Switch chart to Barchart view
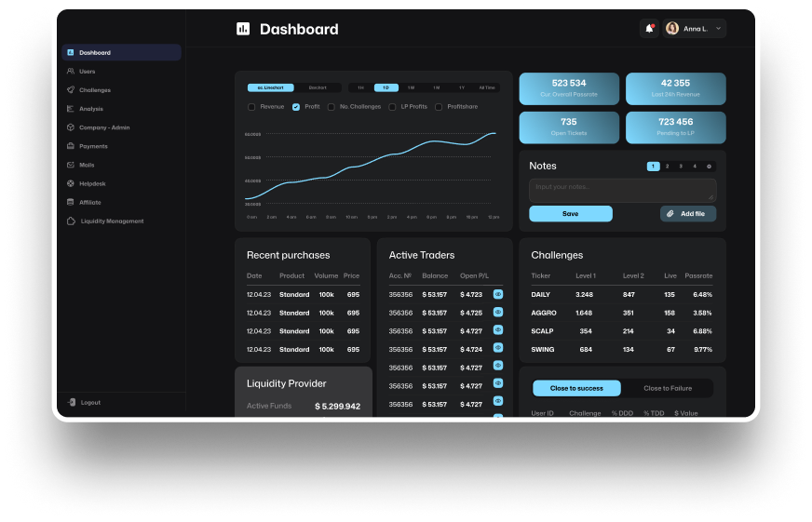 click(318, 88)
